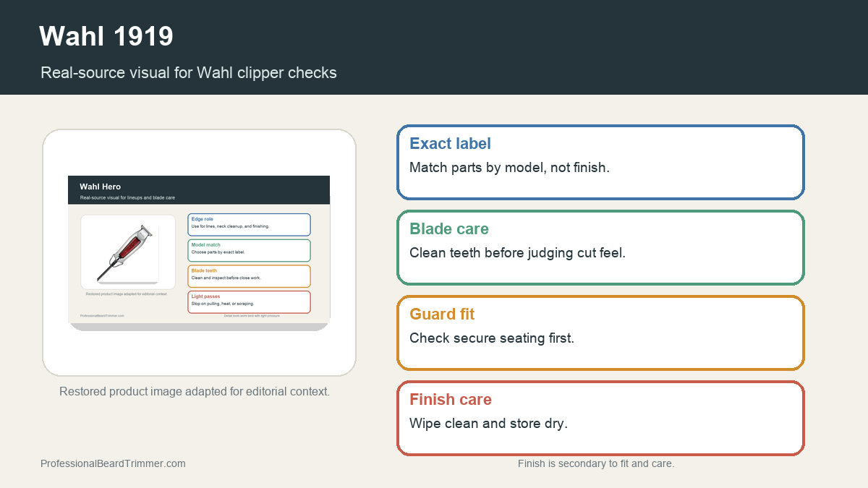This screenshot has height=488, width=868.
Task: Select footnote Finish is secondary to fit
Action: 596,463
